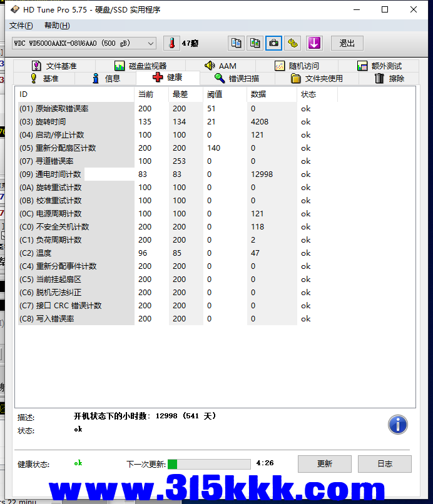Click the 数据 column header
Screen dimensions: 433x504
point(258,94)
